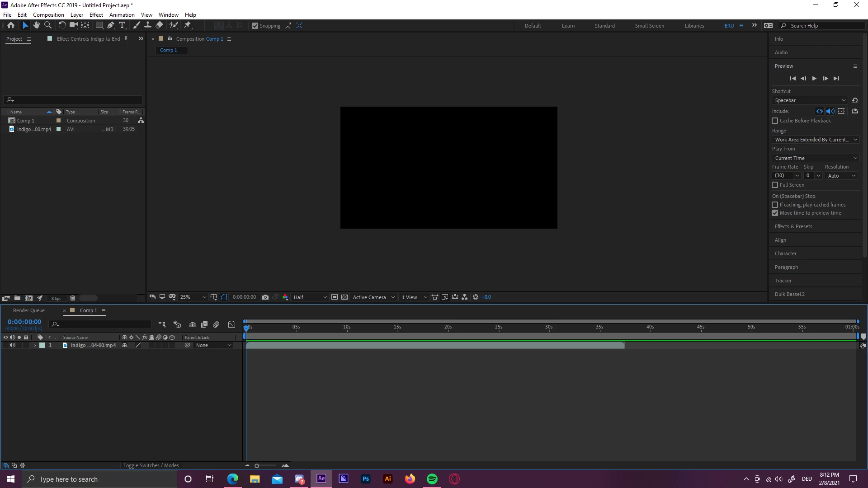Screen dimensions: 868x488
Task: Open the Active Camera dropdown
Action: (x=373, y=297)
